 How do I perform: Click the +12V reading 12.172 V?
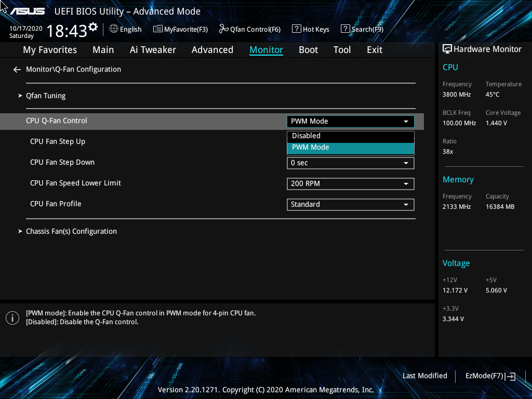[x=455, y=290]
